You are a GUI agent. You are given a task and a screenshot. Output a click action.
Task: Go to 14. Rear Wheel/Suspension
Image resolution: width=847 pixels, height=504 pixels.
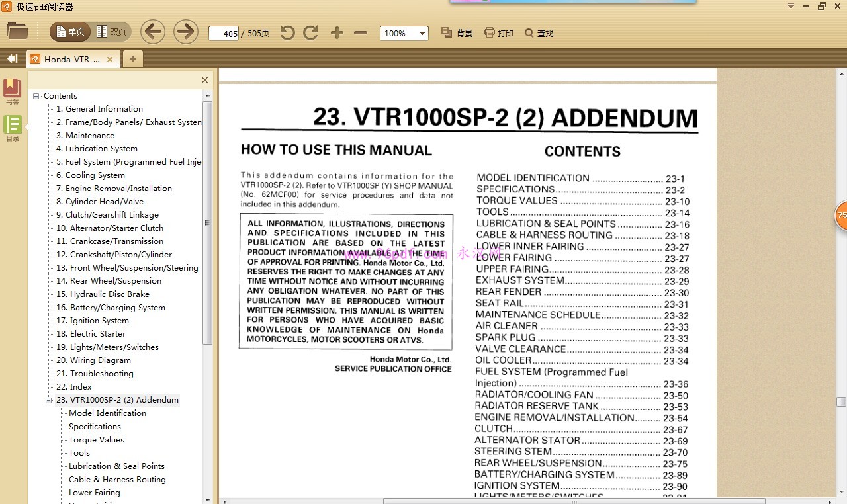pyautogui.click(x=109, y=281)
